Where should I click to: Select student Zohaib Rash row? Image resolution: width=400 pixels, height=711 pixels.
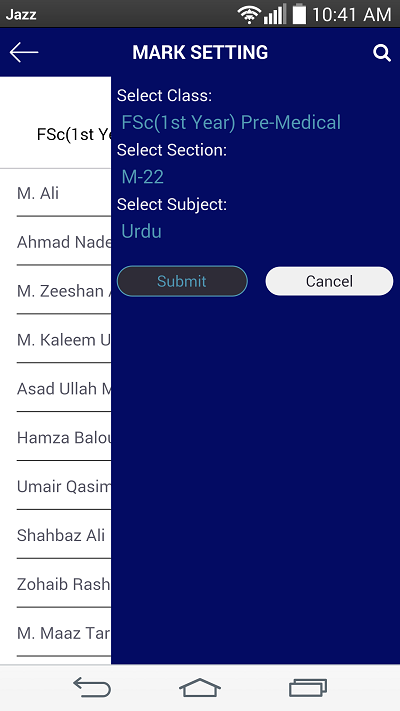click(x=63, y=584)
